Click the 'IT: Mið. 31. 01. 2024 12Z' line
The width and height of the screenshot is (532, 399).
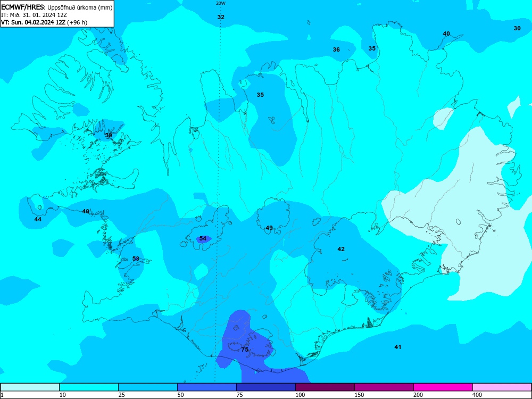pos(34,15)
